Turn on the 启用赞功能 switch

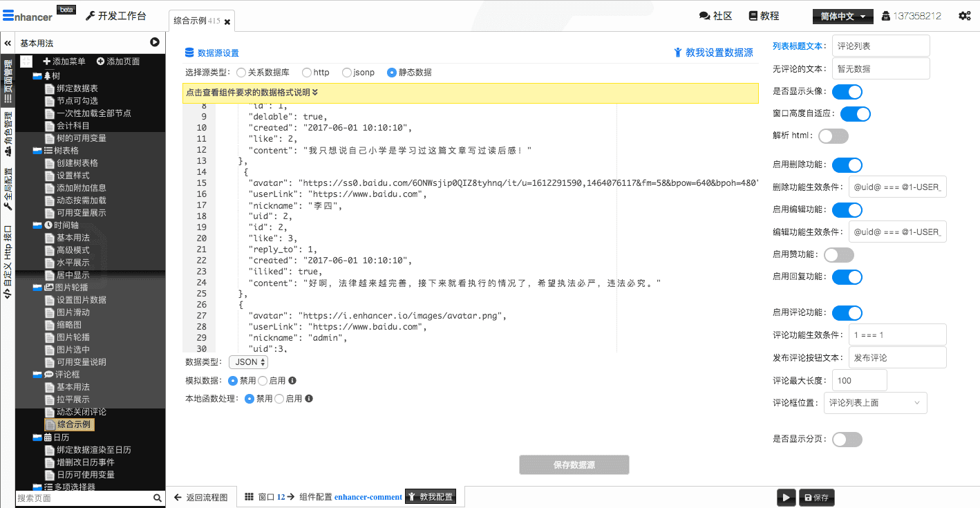tap(838, 255)
